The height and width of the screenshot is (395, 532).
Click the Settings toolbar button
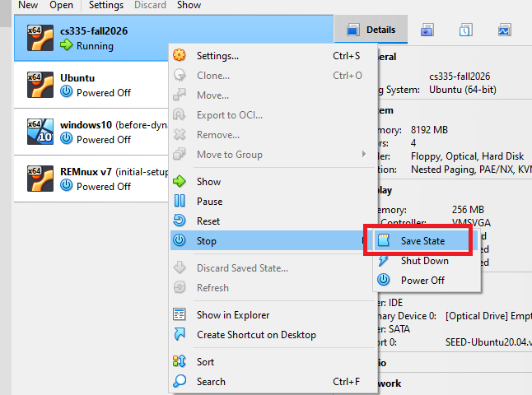105,5
